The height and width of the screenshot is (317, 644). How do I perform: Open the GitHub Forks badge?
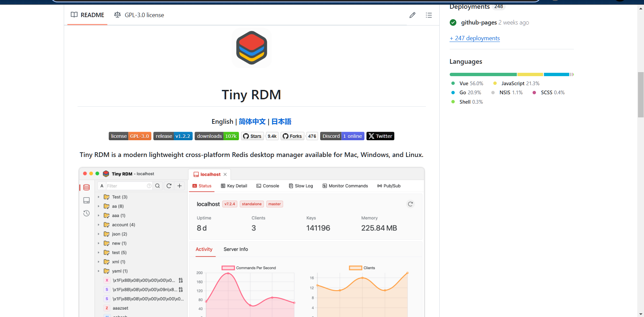pos(292,136)
